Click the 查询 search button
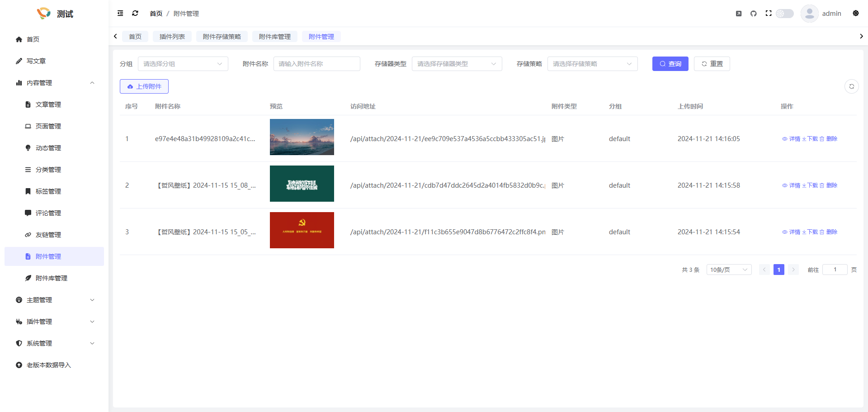The image size is (868, 412). 670,64
